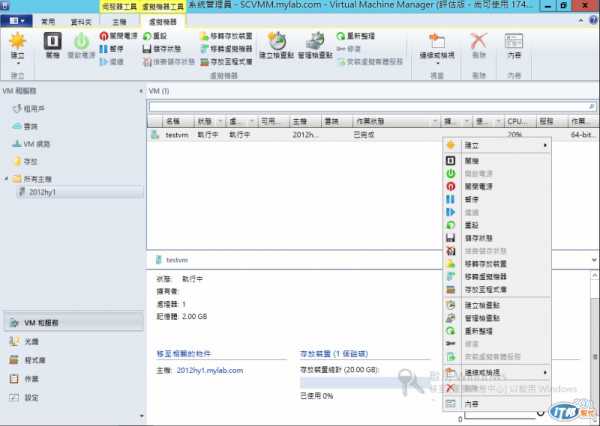Choose 存放至程式庫 in the context menu
This screenshot has width=600, height=426.
coord(496,289)
